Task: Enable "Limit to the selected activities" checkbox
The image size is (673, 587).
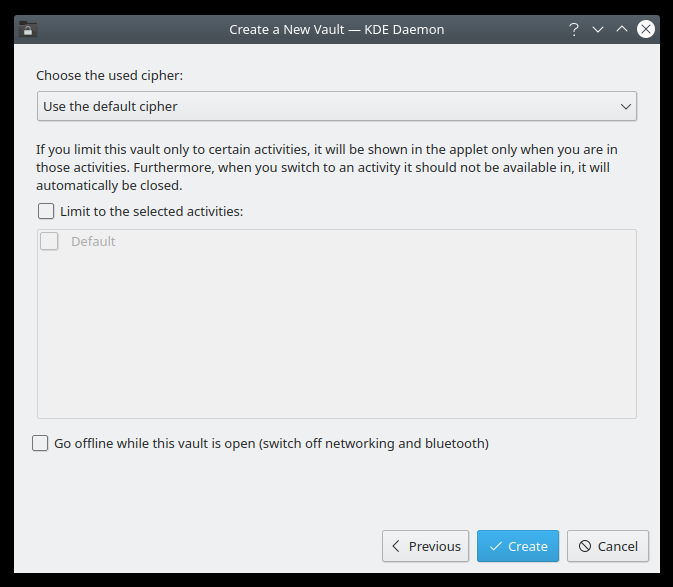Action: coord(46,211)
